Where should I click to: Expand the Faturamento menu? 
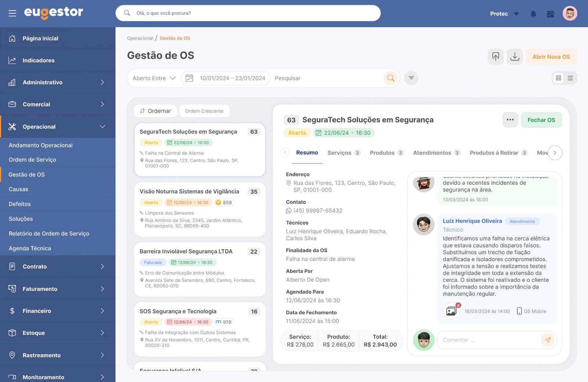[x=58, y=289]
